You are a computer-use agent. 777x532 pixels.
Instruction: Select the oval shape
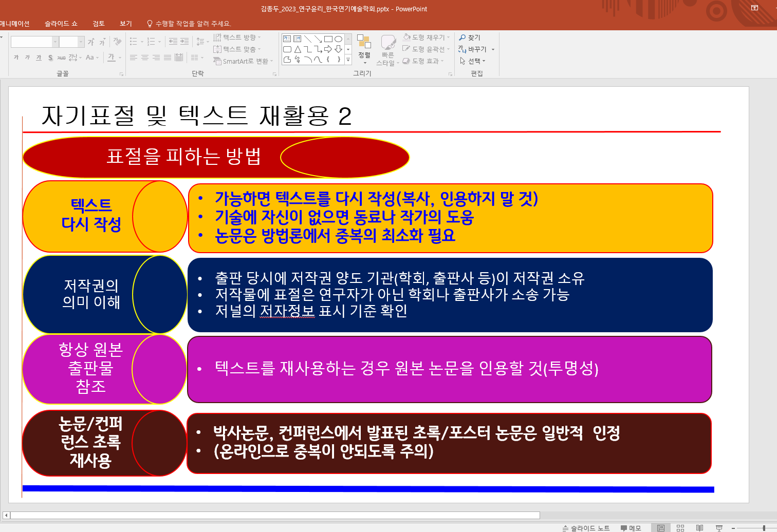(x=338, y=39)
